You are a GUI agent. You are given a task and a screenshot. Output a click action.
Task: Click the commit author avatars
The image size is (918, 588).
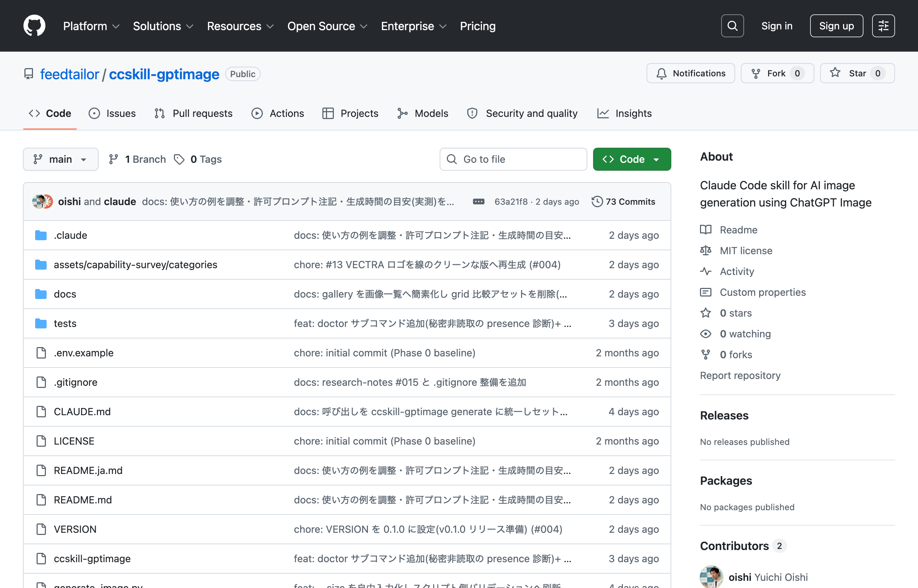pyautogui.click(x=42, y=201)
